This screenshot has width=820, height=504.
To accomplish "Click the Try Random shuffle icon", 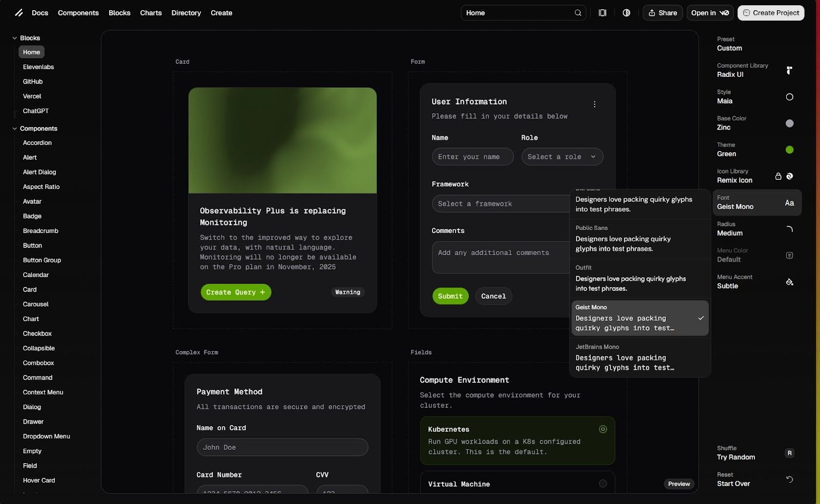I will [x=789, y=453].
